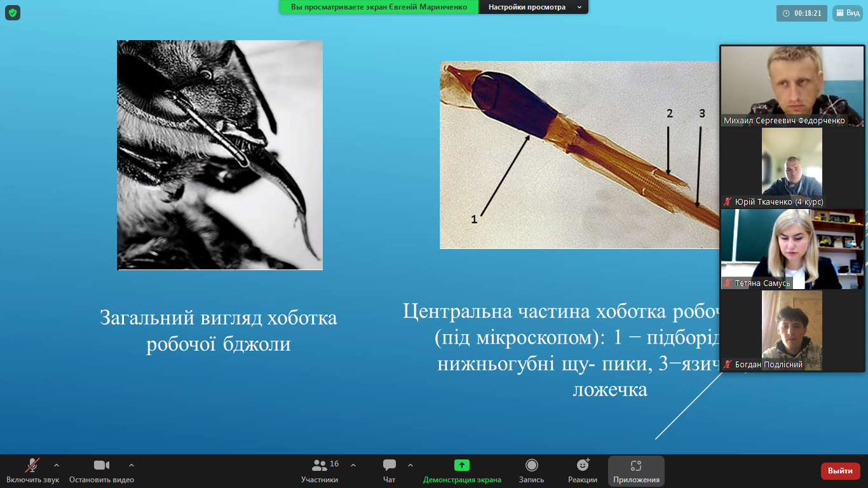Screen dimensions: 868x488
Task: Leave the meeting with Выйти button
Action: coord(840,471)
